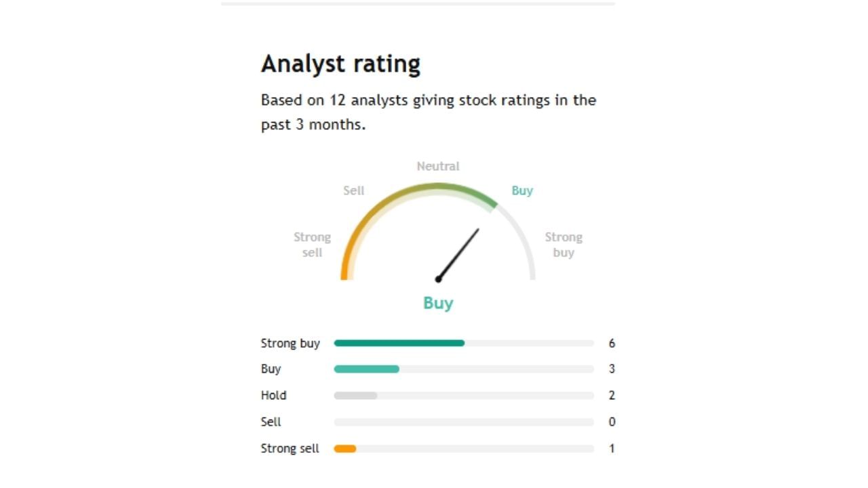Select the "Neutral" label above the gauge

[438, 166]
